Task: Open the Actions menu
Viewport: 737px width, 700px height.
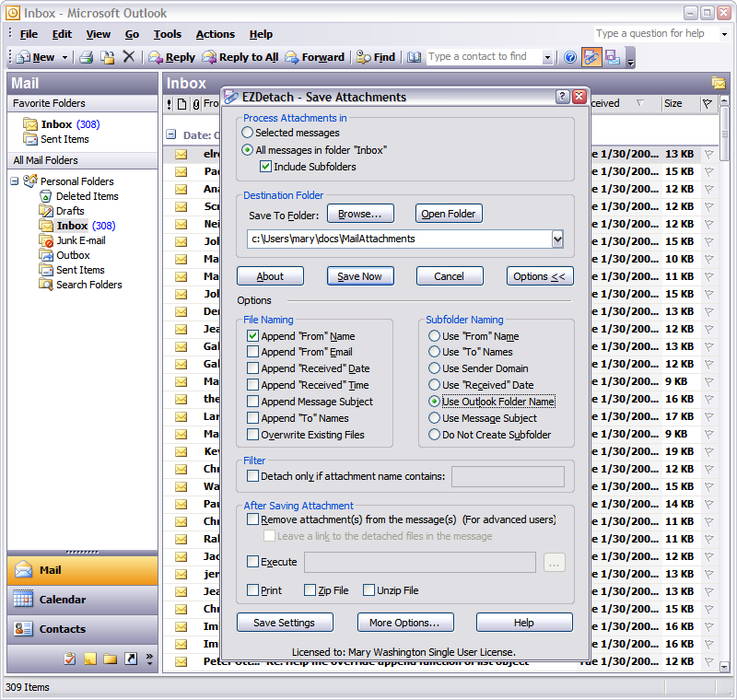Action: pyautogui.click(x=216, y=34)
